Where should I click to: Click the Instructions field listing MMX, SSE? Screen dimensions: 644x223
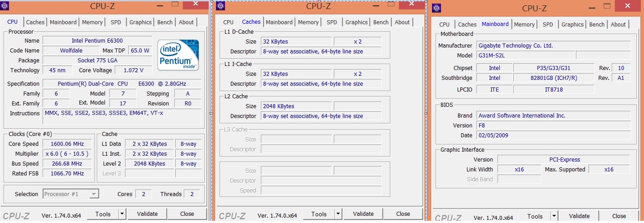pos(122,117)
